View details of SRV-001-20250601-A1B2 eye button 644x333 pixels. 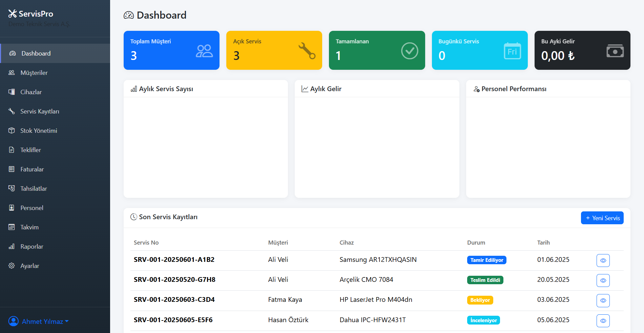(x=603, y=261)
